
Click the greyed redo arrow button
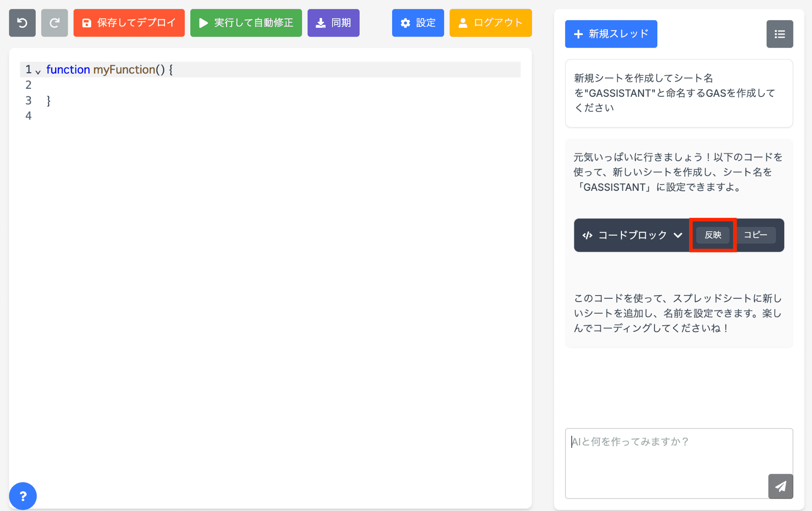[54, 23]
